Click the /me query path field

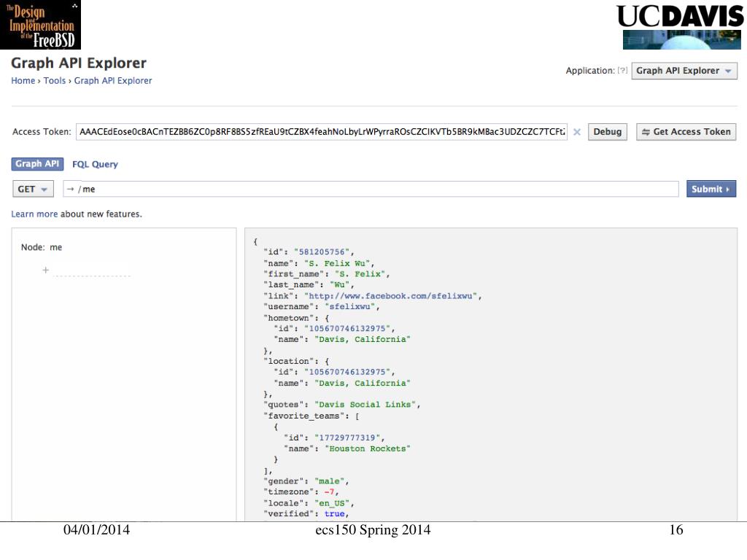point(371,189)
